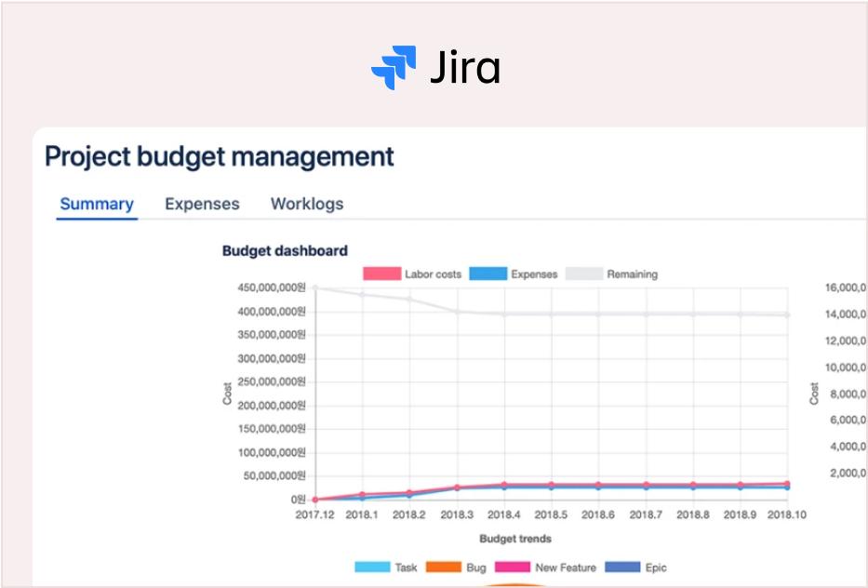
Task: Click the Jira logo icon
Action: pos(394,67)
